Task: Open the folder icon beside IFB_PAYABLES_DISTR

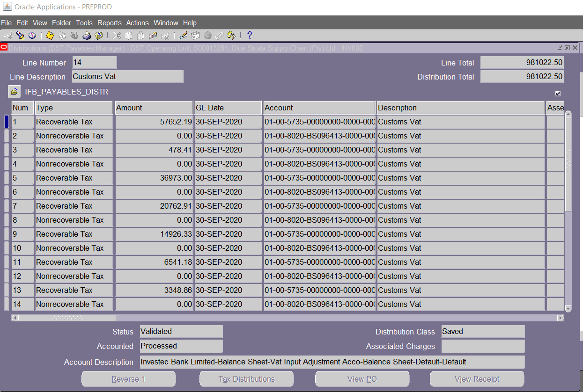Action: [14, 92]
